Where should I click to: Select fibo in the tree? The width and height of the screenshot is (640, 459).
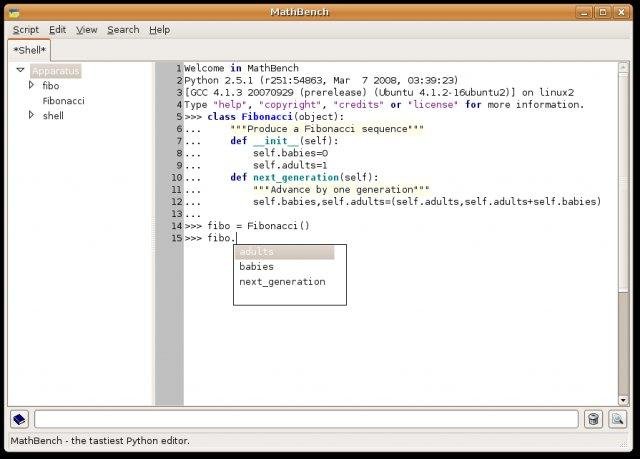(x=51, y=86)
